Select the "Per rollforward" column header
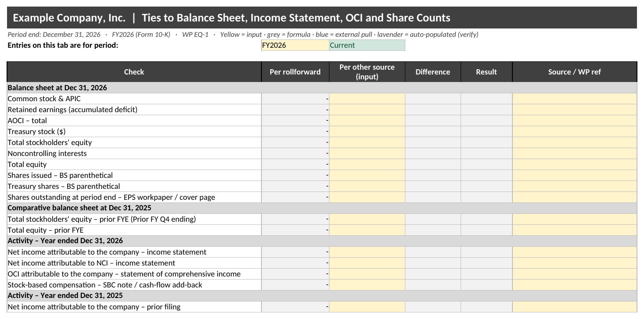The height and width of the screenshot is (319, 644). 295,72
